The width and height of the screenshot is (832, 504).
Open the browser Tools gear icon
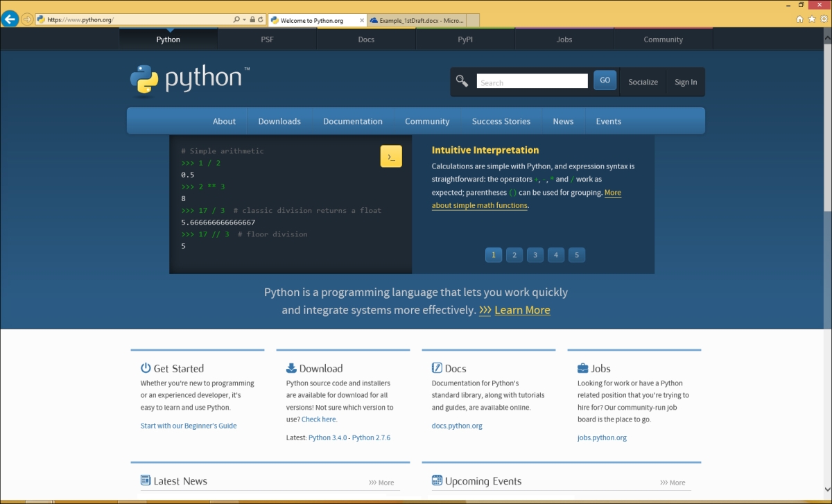click(x=823, y=19)
